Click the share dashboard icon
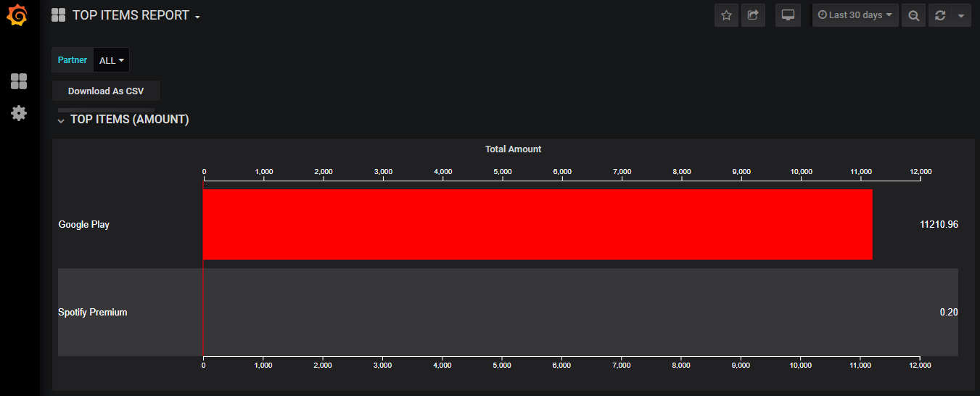The width and height of the screenshot is (980, 396). pos(753,15)
